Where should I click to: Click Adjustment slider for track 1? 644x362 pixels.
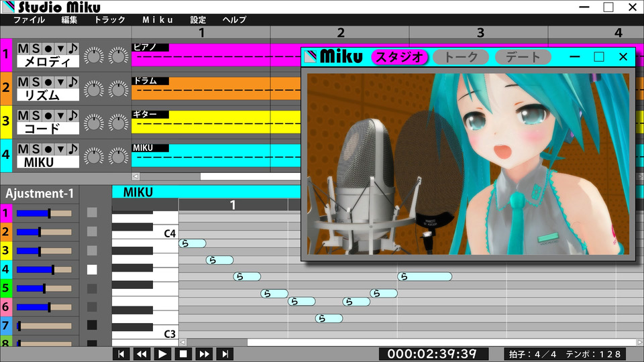44,213
